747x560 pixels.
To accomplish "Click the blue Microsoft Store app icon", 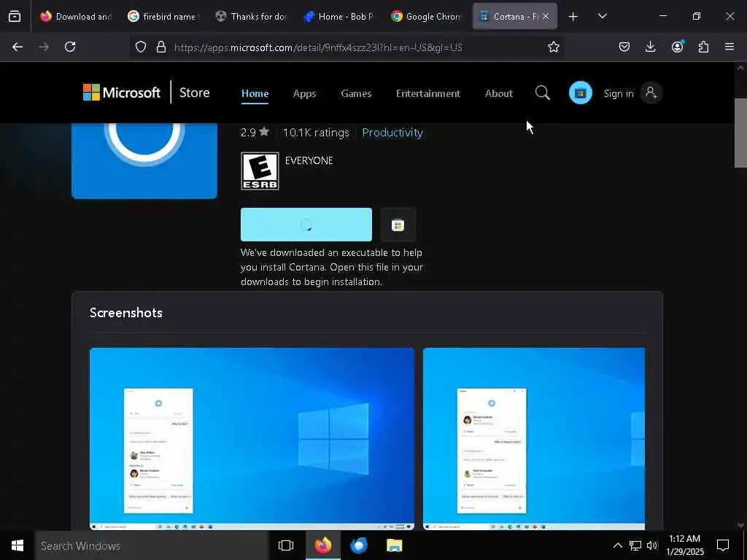I will click(580, 93).
